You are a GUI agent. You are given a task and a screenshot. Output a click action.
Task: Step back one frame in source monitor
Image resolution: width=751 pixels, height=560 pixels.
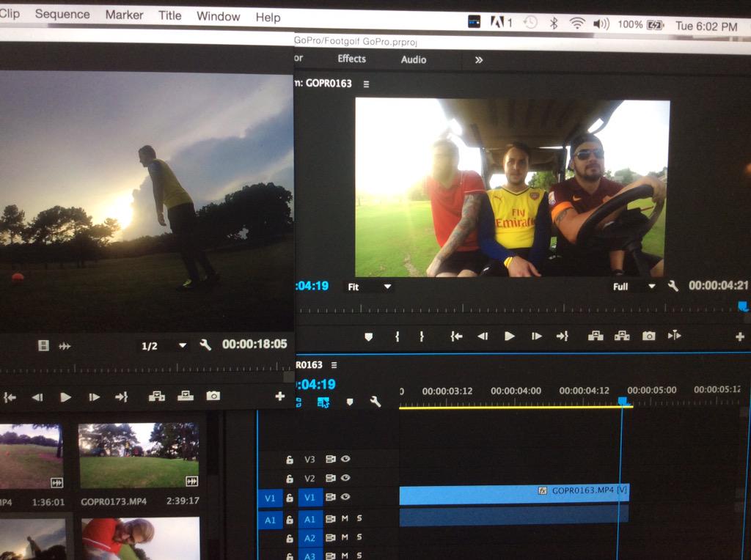37,397
